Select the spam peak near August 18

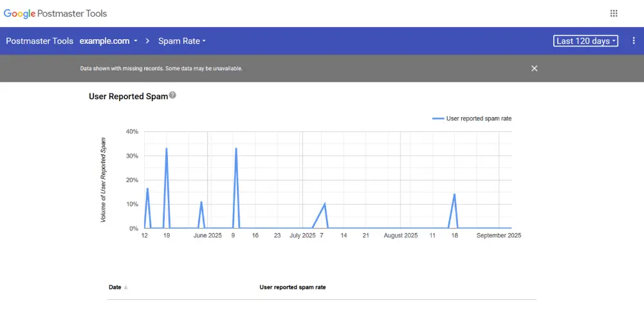click(x=454, y=195)
